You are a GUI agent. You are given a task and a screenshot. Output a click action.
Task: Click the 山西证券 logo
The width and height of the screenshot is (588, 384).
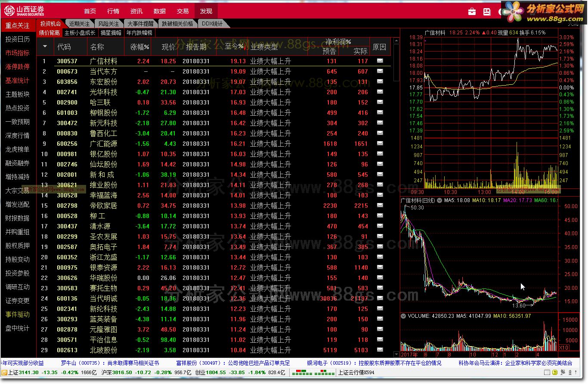point(24,10)
